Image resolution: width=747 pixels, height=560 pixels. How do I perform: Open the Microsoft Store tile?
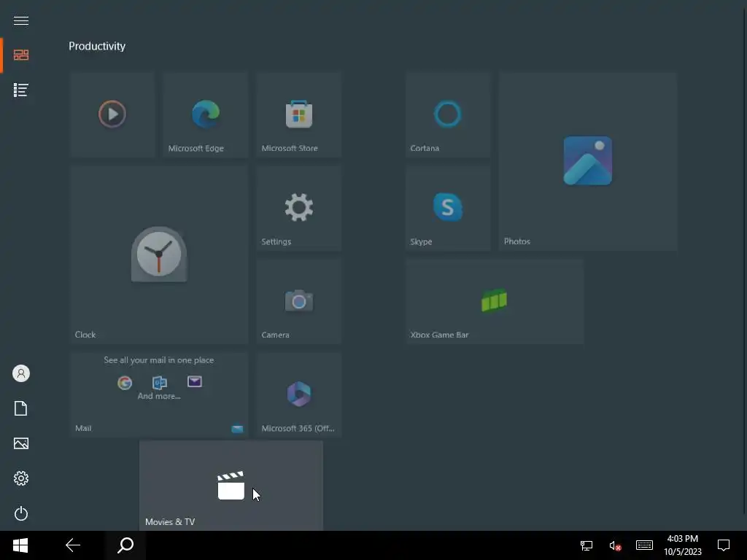click(298, 114)
